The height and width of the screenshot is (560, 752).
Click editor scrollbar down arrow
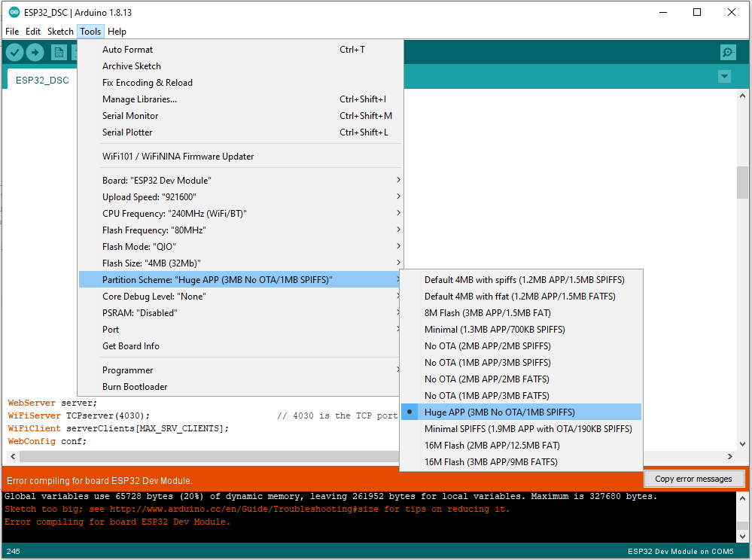(x=742, y=444)
